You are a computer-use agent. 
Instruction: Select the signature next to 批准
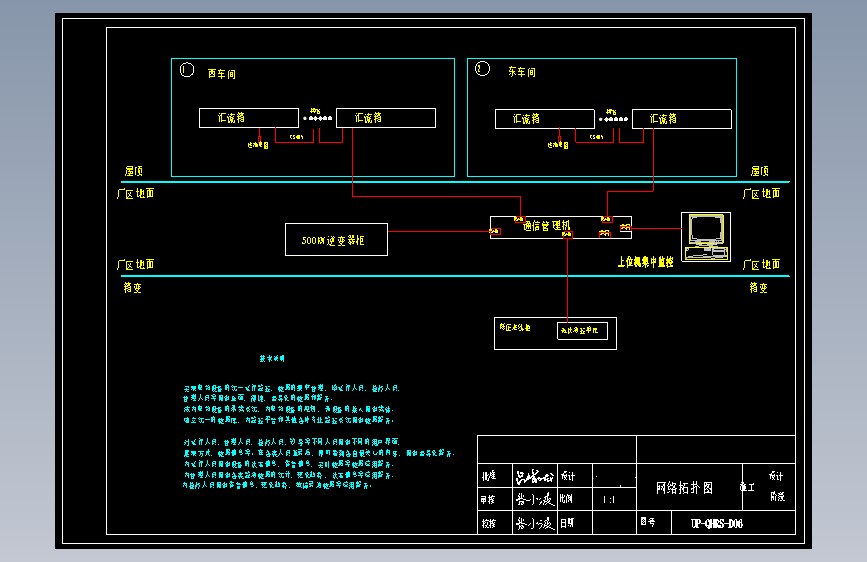[x=534, y=476]
